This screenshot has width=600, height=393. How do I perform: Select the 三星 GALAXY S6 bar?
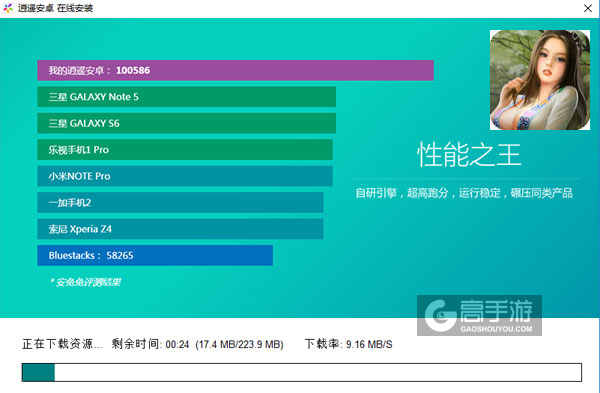click(186, 123)
